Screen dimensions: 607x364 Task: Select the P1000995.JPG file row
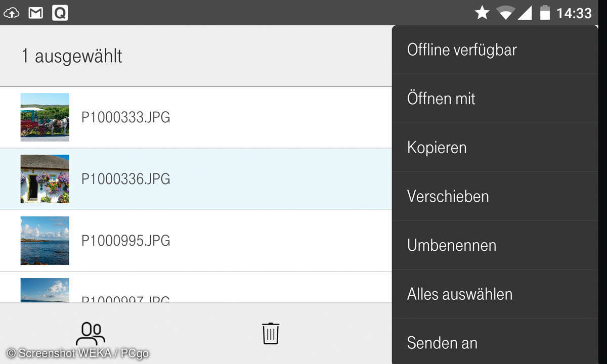(196, 241)
